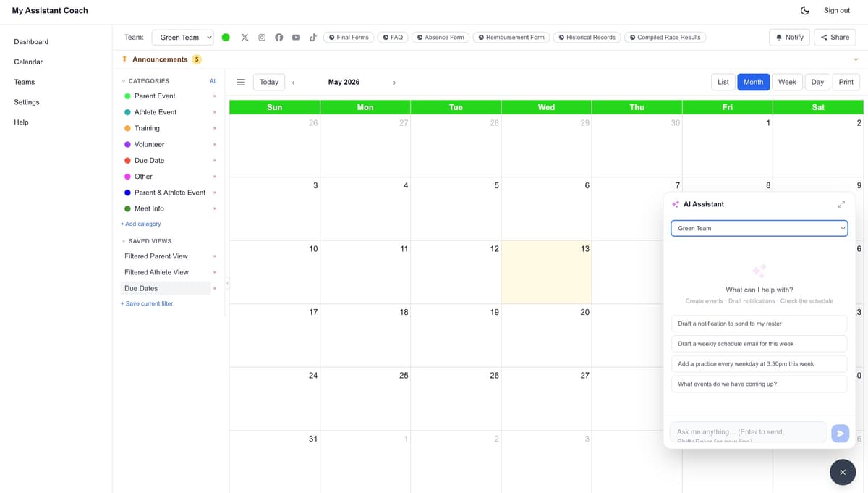
Task: Click the Notify button
Action: click(x=789, y=37)
